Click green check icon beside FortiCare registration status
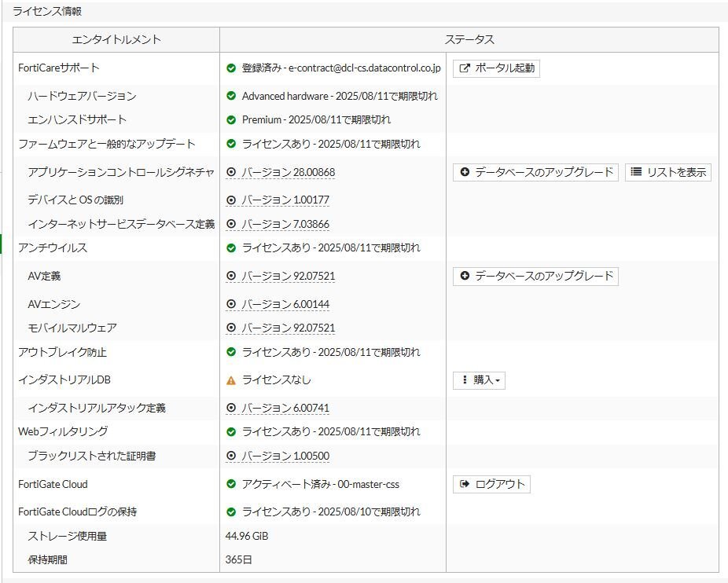 point(231,68)
